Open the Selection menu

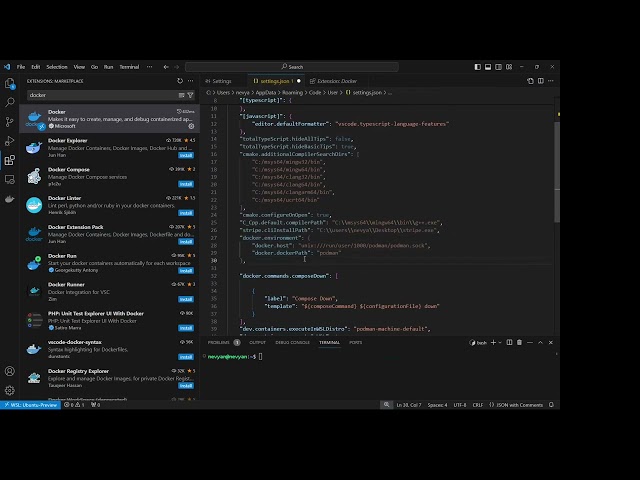click(x=57, y=67)
